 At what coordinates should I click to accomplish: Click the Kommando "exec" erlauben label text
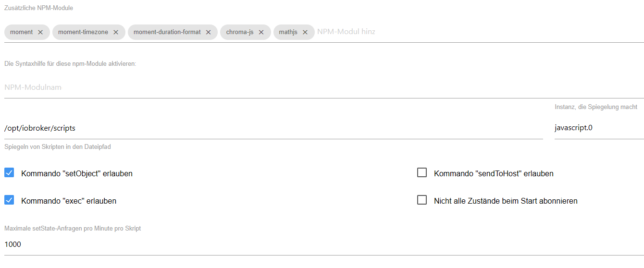tap(69, 201)
